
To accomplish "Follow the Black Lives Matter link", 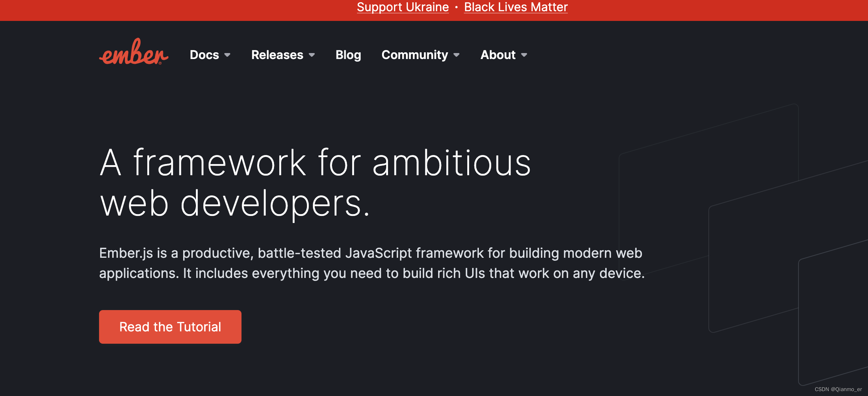I will pos(516,7).
